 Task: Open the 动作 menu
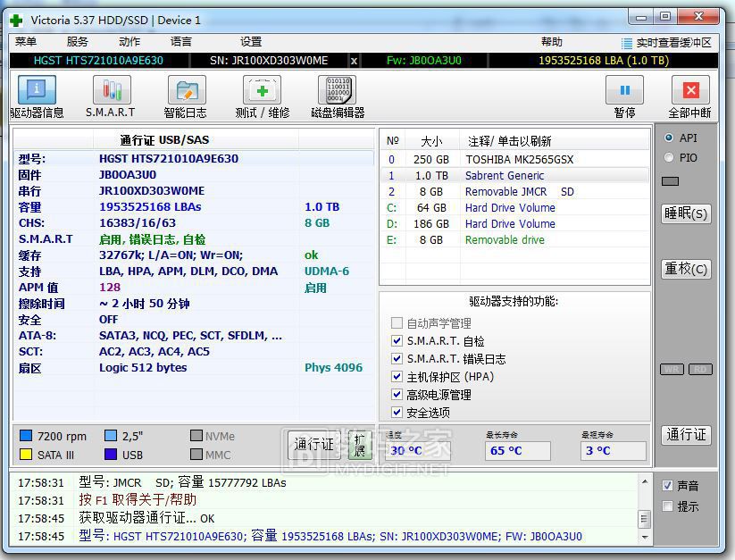[x=129, y=42]
